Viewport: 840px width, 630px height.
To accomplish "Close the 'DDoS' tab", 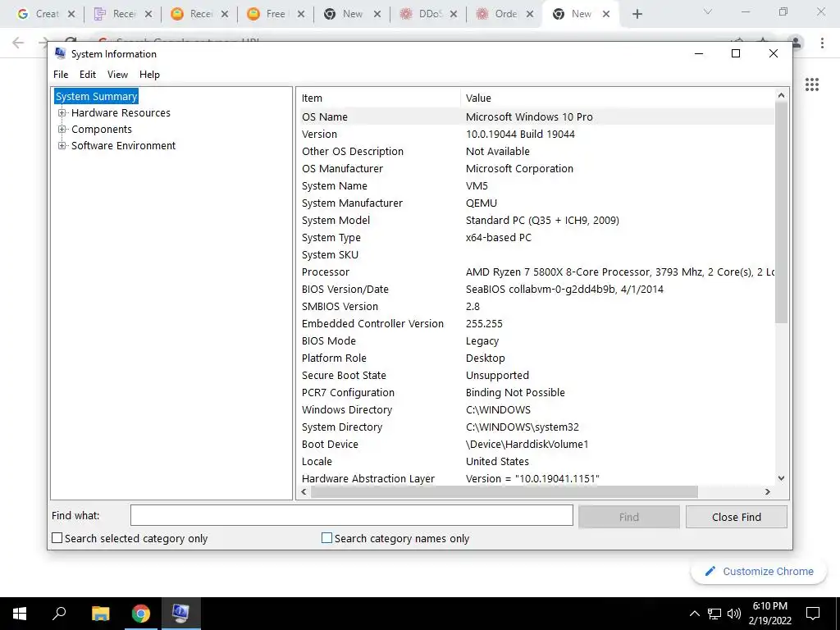I will click(453, 15).
